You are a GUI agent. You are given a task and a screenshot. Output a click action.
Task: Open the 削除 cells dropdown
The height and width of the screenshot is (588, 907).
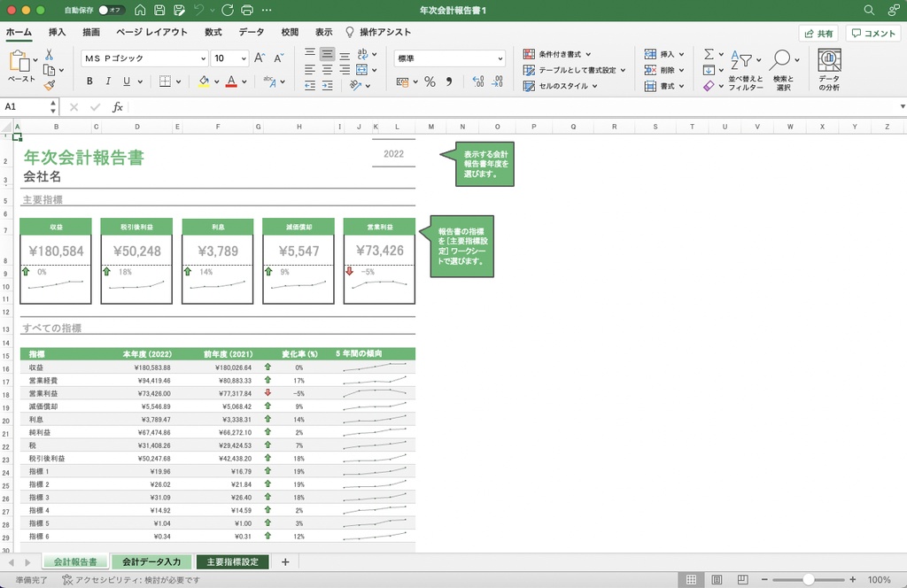coord(664,70)
